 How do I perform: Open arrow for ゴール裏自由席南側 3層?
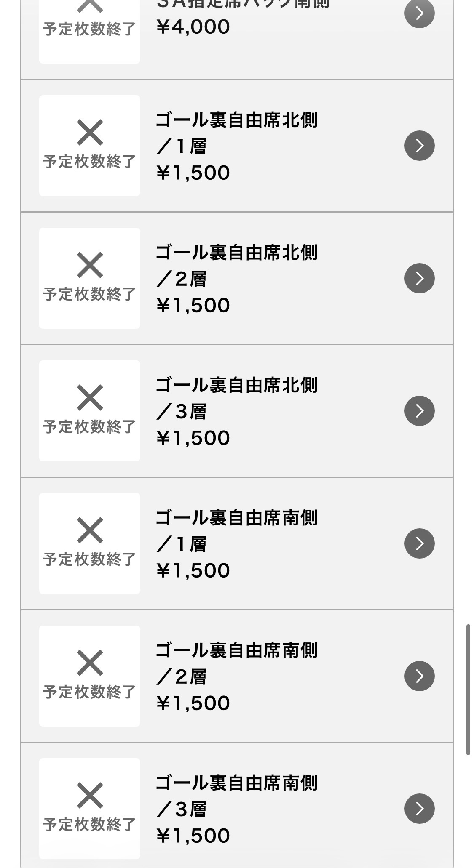pyautogui.click(x=419, y=809)
